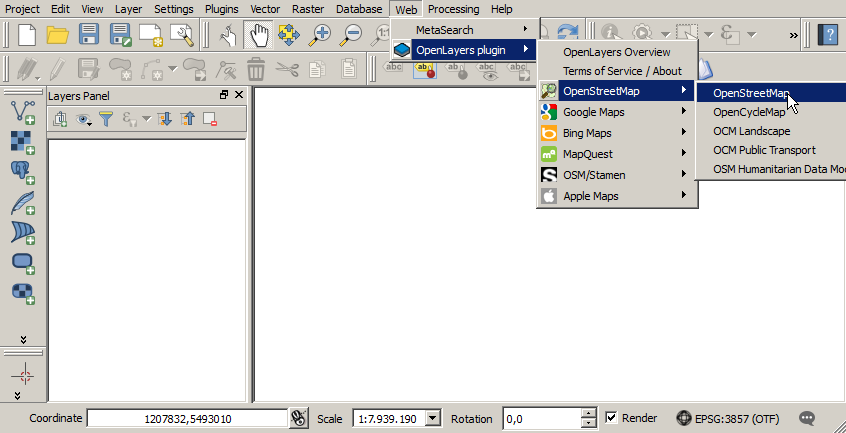
Task: Select the Touch zoom and pan tool
Action: tap(228, 35)
